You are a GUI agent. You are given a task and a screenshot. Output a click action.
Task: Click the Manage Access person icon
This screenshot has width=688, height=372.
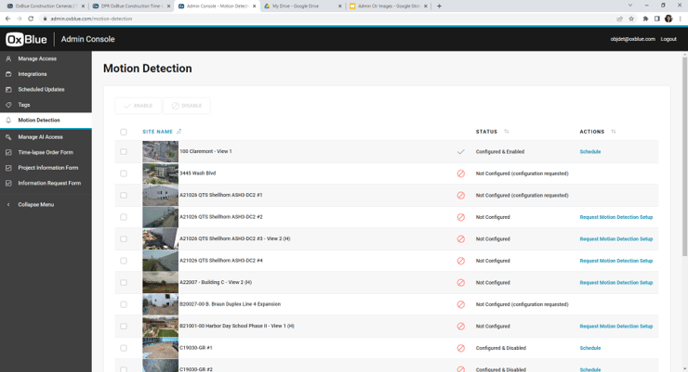(8, 59)
